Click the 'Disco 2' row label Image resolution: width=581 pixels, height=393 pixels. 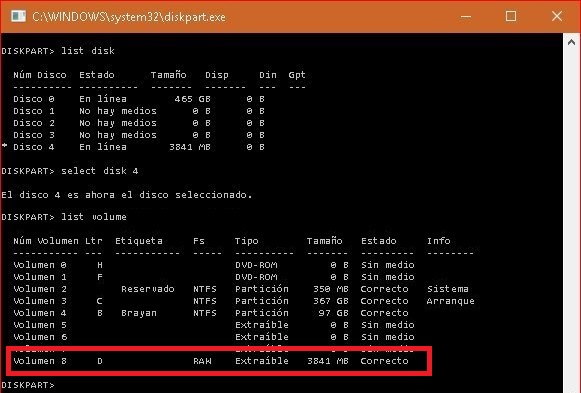(x=34, y=123)
